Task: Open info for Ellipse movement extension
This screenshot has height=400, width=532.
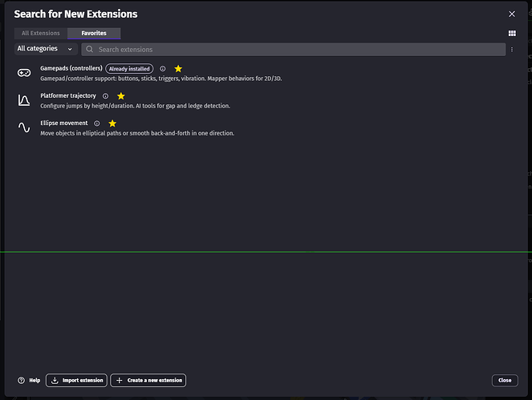Action: pyautogui.click(x=97, y=123)
